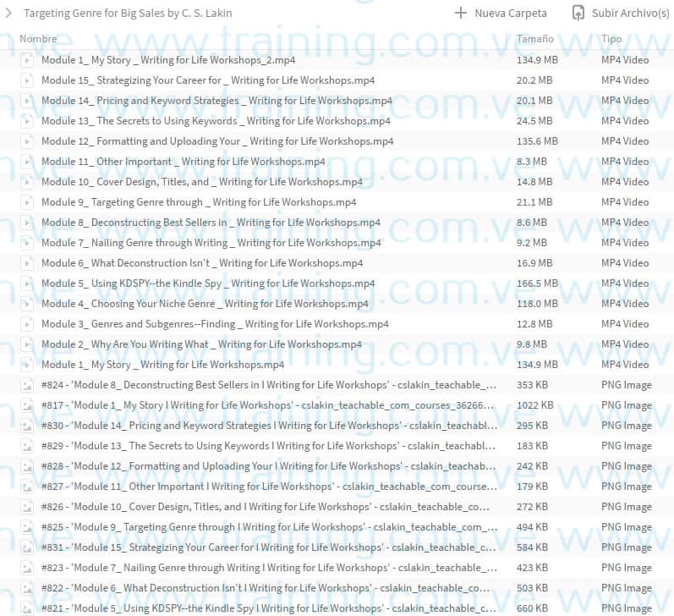Click the upload file icon
This screenshot has width=674, height=616.
(578, 14)
